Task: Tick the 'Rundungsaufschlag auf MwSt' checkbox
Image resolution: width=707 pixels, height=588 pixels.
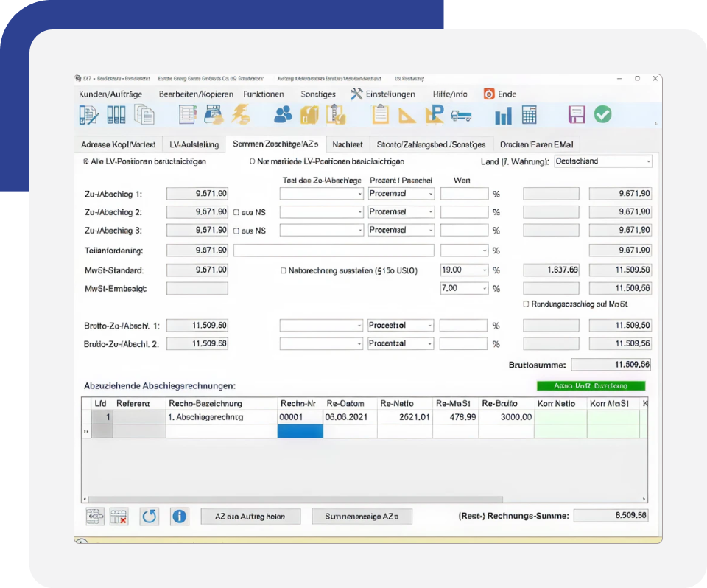Action: point(526,304)
